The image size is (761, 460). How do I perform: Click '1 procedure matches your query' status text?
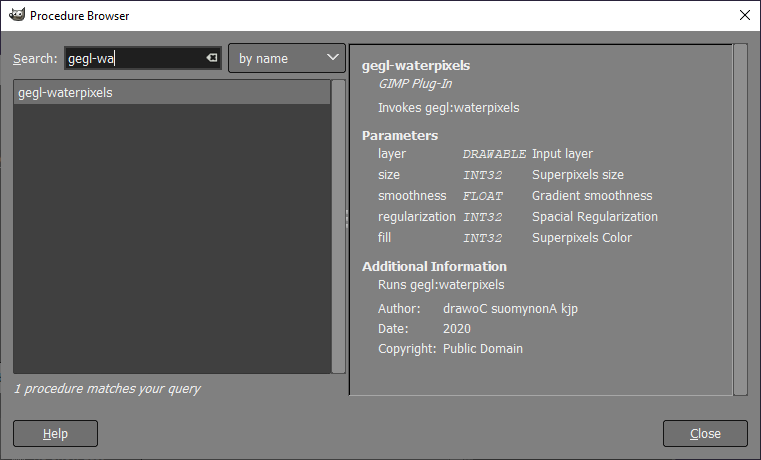(107, 389)
